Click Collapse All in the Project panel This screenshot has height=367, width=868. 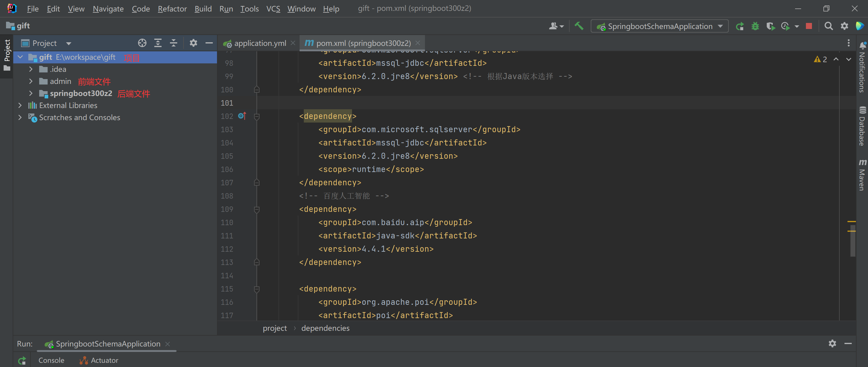coord(174,43)
